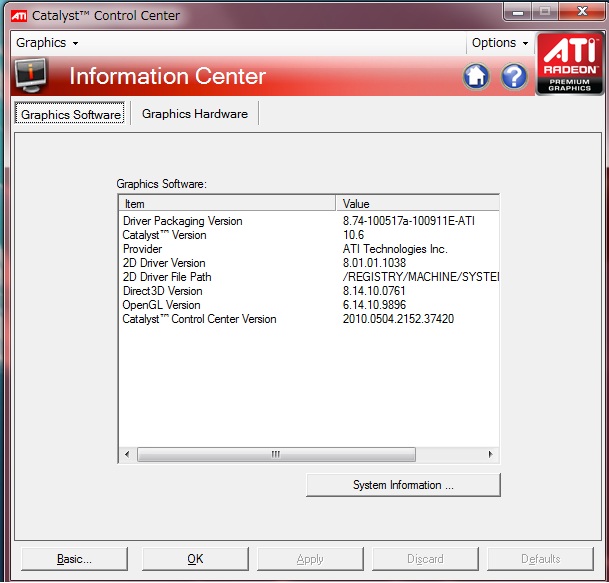Open the Graphics dropdown menu

coord(47,43)
